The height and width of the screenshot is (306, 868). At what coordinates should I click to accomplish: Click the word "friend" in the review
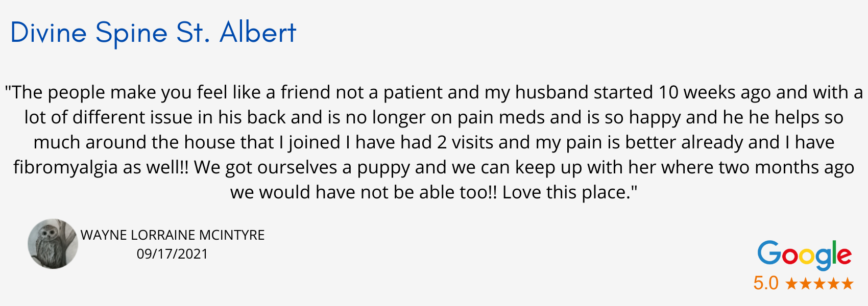click(305, 92)
